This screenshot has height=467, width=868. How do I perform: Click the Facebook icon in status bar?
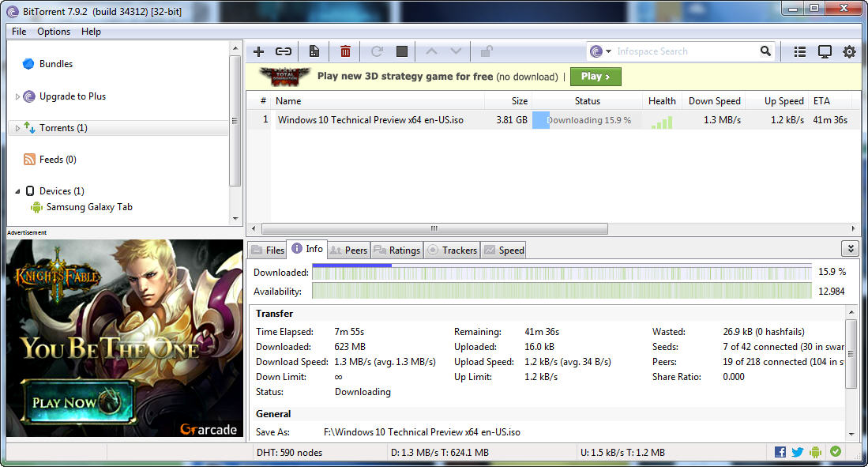[x=780, y=452]
